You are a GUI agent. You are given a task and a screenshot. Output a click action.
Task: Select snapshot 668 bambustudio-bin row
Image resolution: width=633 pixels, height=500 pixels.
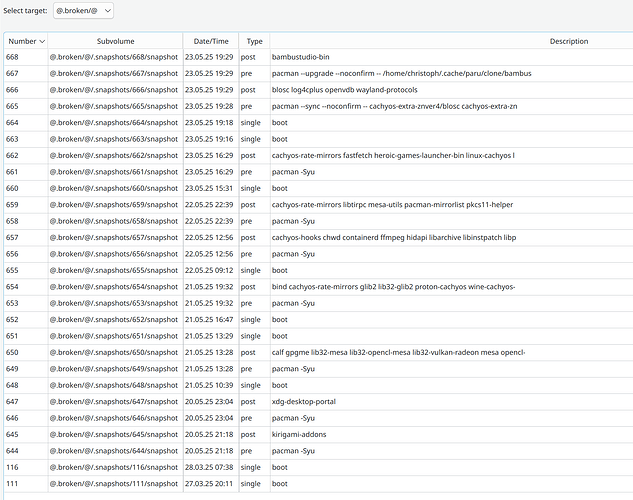tap(319, 57)
